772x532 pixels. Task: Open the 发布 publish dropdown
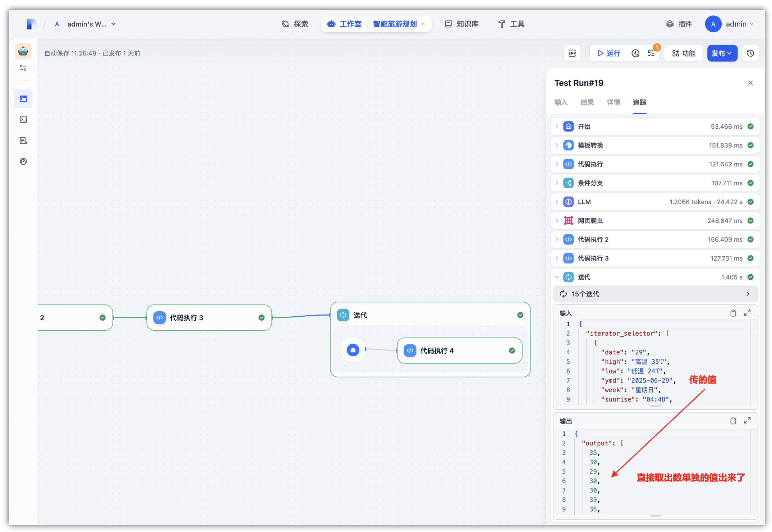(722, 53)
